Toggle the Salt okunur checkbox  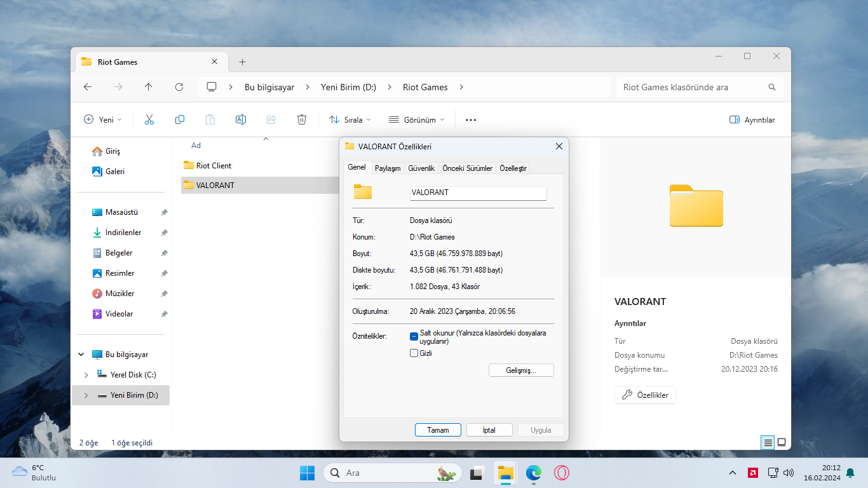click(x=414, y=336)
